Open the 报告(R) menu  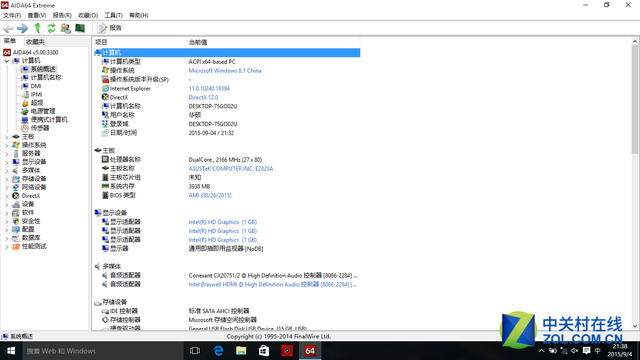(x=62, y=15)
